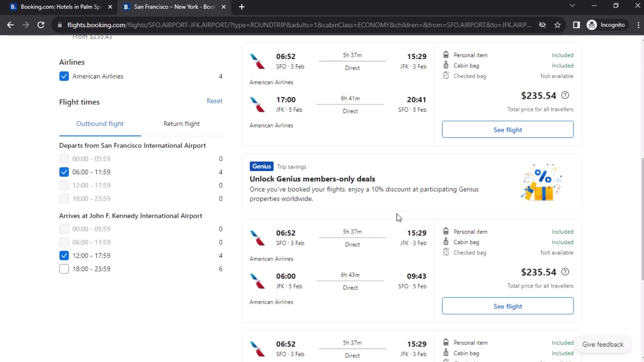
Task: Click the price info question mark icon second flight
Action: click(x=565, y=272)
